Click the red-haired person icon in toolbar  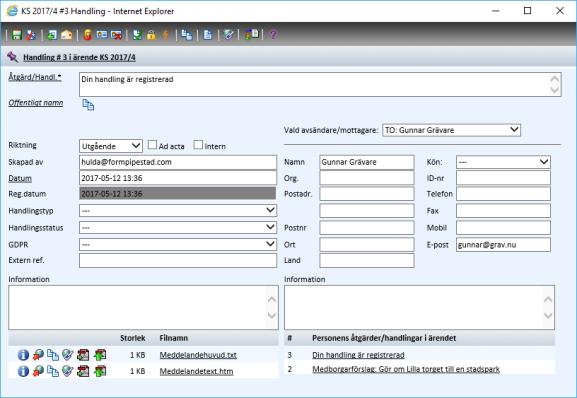coord(87,35)
